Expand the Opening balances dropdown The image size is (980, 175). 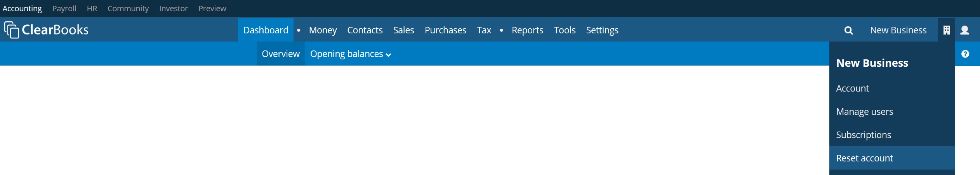tap(350, 54)
